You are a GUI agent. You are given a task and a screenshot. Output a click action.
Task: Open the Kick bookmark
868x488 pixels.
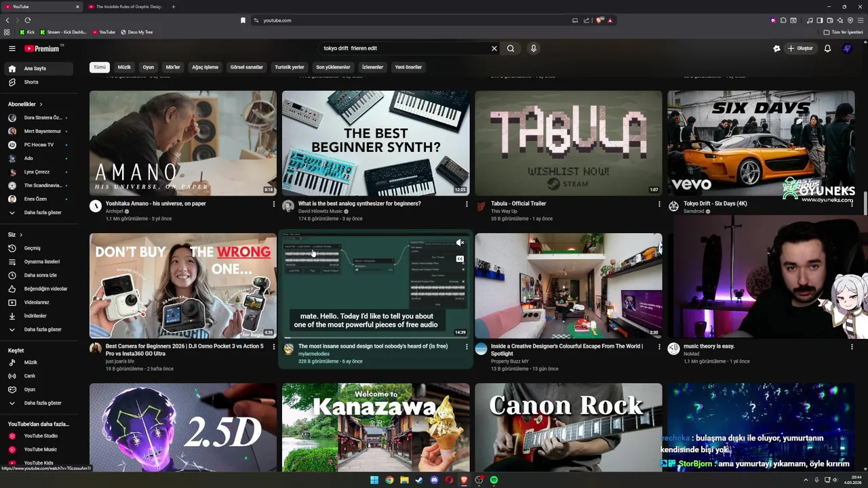[27, 32]
